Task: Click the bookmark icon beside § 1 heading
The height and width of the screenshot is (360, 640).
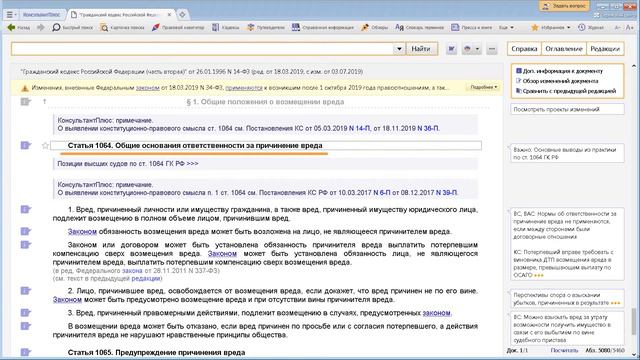Action: point(26,102)
